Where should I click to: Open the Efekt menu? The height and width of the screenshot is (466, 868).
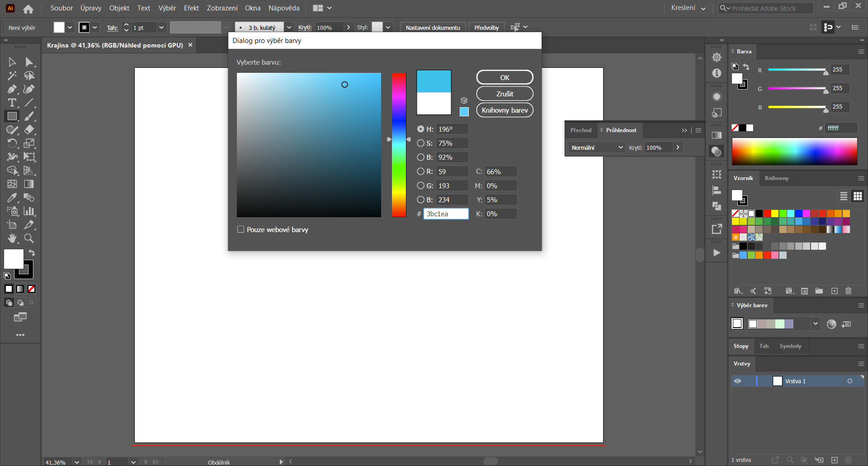pyautogui.click(x=191, y=8)
